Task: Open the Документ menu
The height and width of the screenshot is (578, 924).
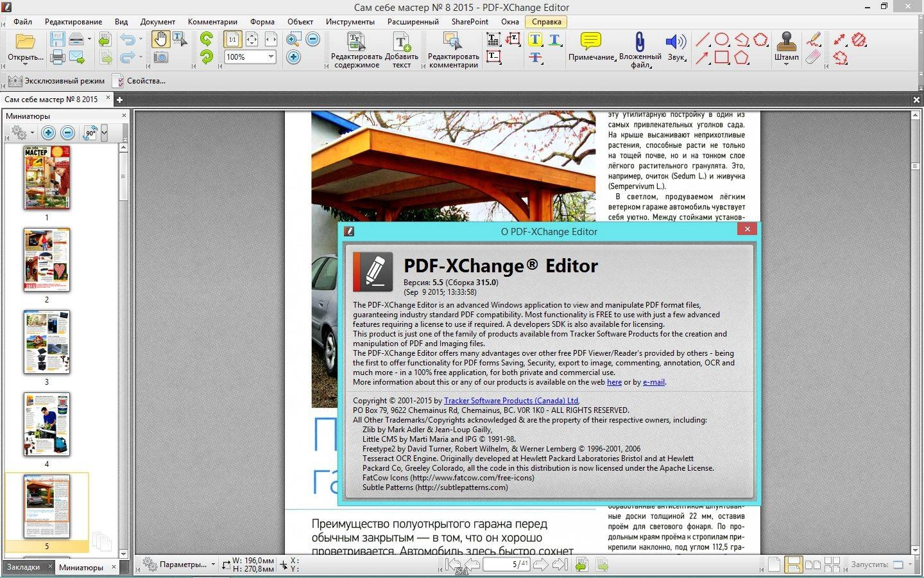Action: [158, 21]
